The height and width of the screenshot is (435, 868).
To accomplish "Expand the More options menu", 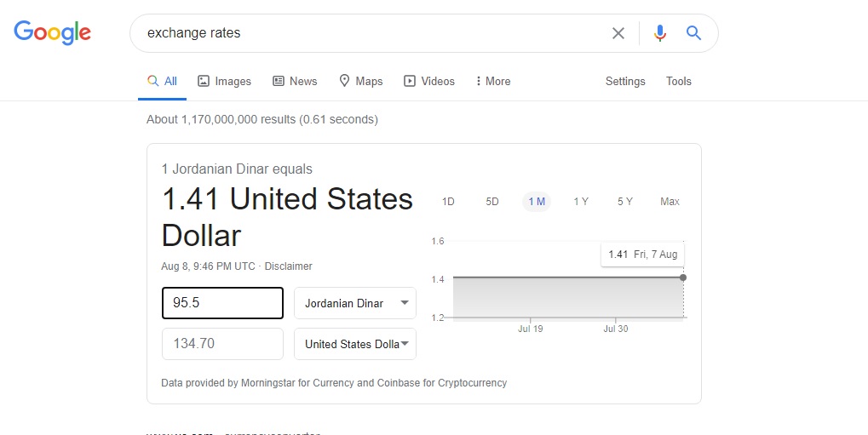I will point(493,82).
